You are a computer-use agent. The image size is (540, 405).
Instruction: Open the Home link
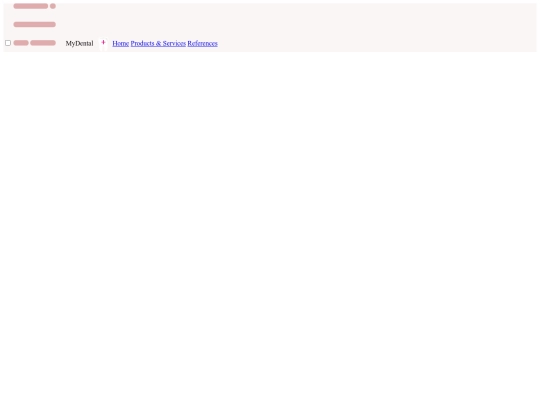(121, 43)
